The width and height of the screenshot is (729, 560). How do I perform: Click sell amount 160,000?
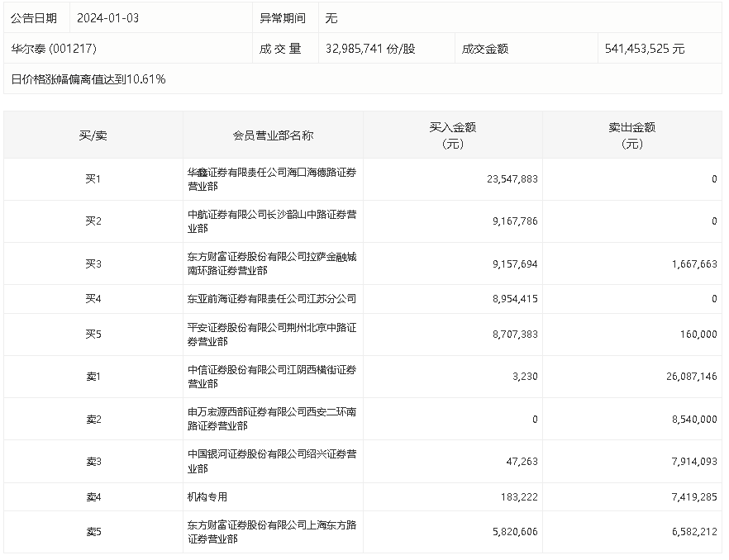[x=698, y=335]
